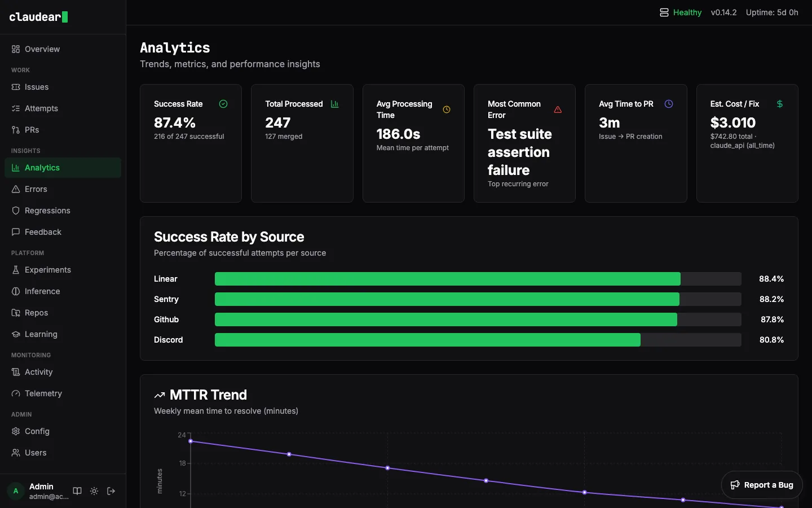
Task: Click the logout icon in the bottom bar
Action: pyautogui.click(x=111, y=492)
